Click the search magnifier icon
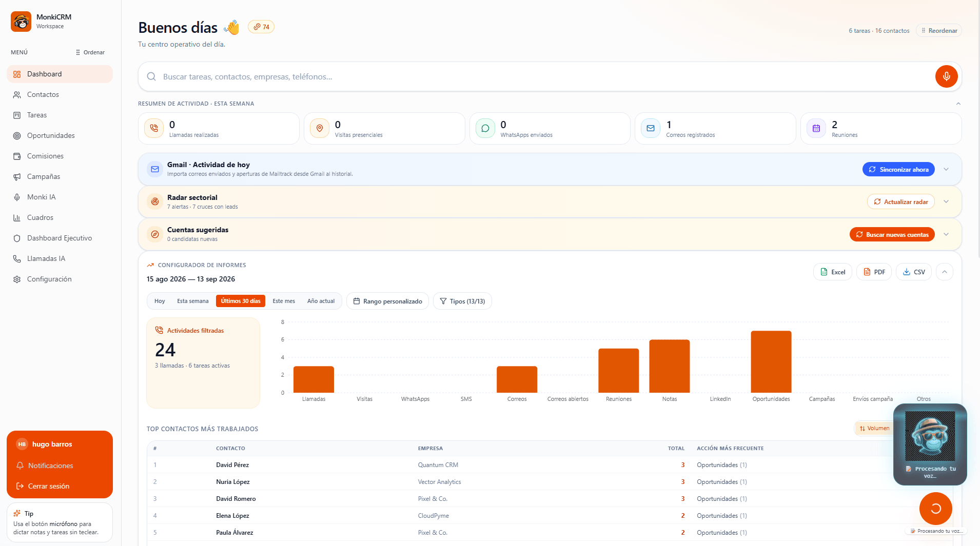980x546 pixels. 151,76
